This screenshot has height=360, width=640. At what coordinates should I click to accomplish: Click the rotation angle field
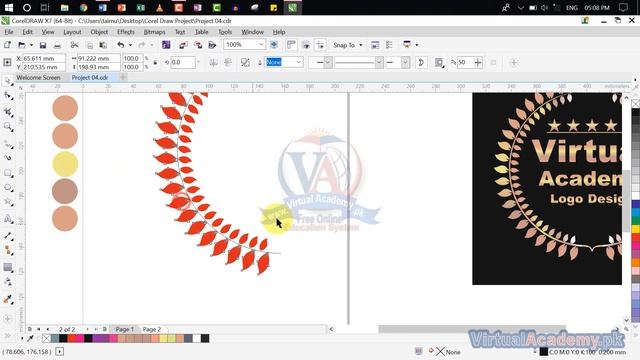pos(183,62)
